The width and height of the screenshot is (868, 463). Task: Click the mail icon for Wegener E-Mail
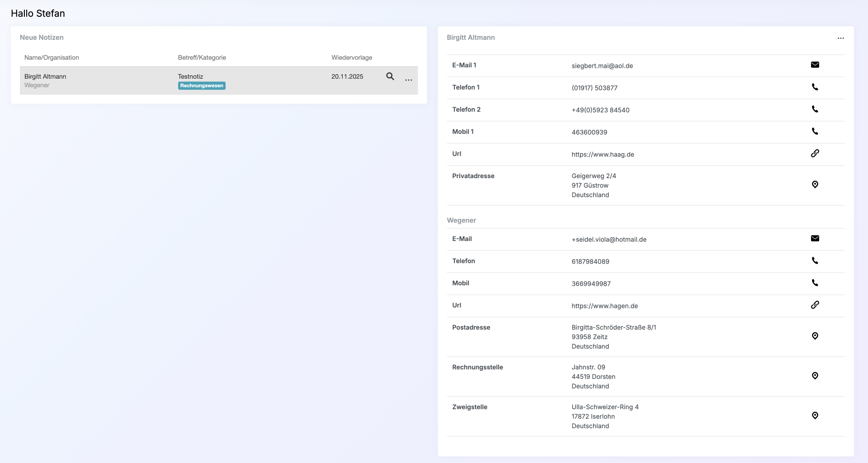[815, 238]
